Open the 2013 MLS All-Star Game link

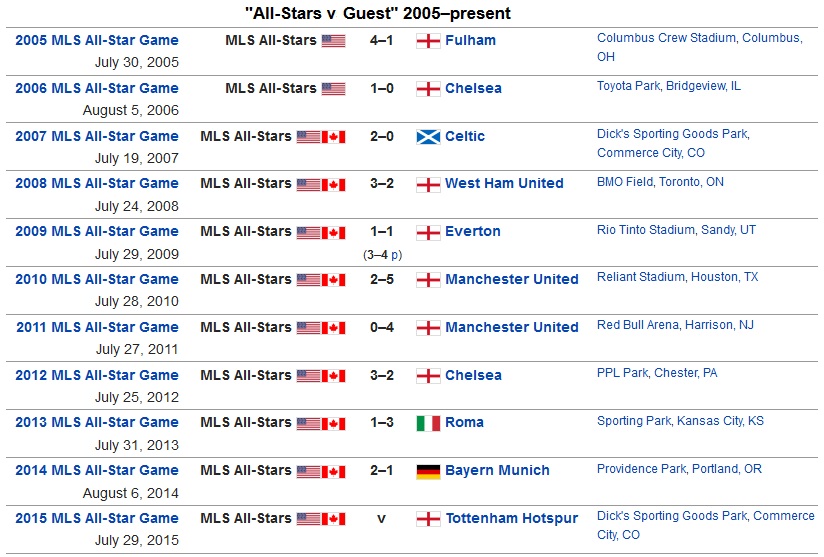point(97,423)
